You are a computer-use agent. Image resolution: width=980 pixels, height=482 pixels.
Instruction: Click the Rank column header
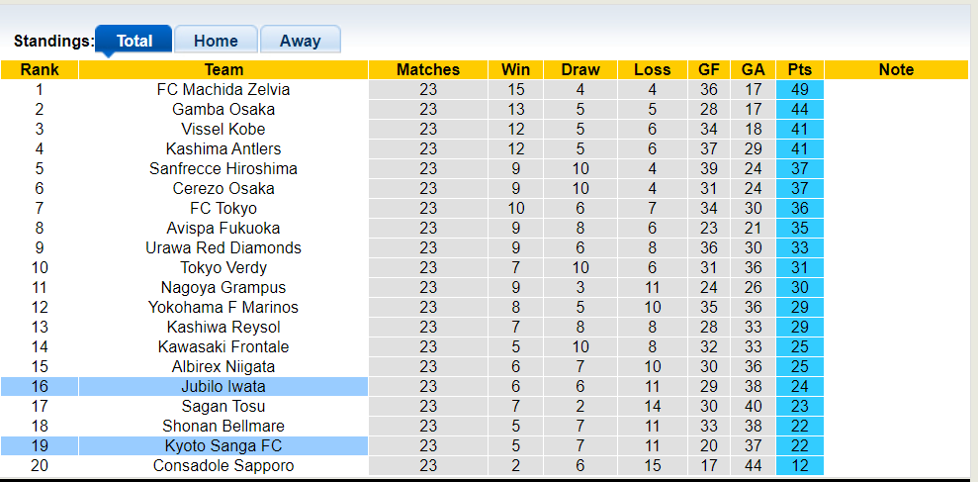(x=40, y=69)
